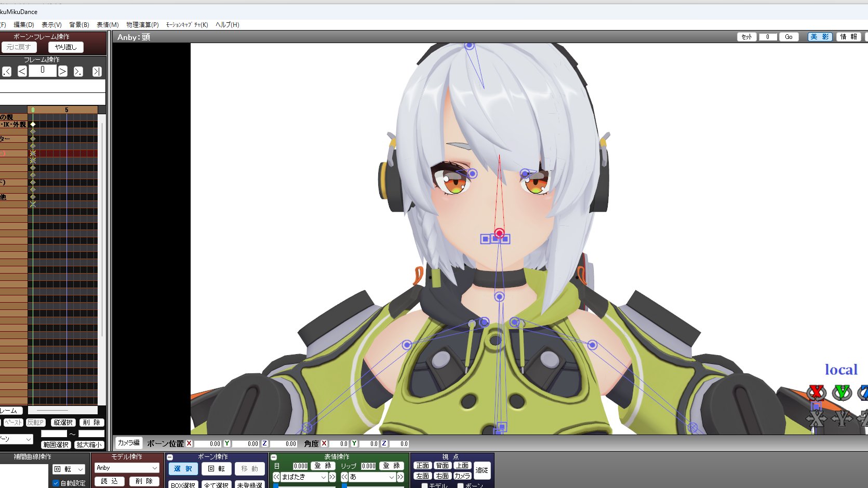Next lip morph >> arrow beside あ

400,477
